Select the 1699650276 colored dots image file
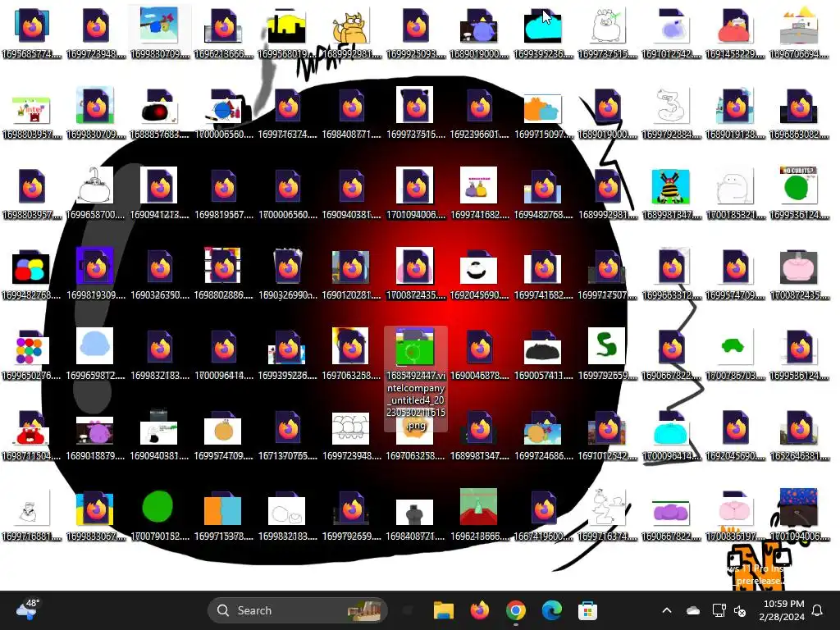The height and width of the screenshot is (630, 840). (x=32, y=354)
